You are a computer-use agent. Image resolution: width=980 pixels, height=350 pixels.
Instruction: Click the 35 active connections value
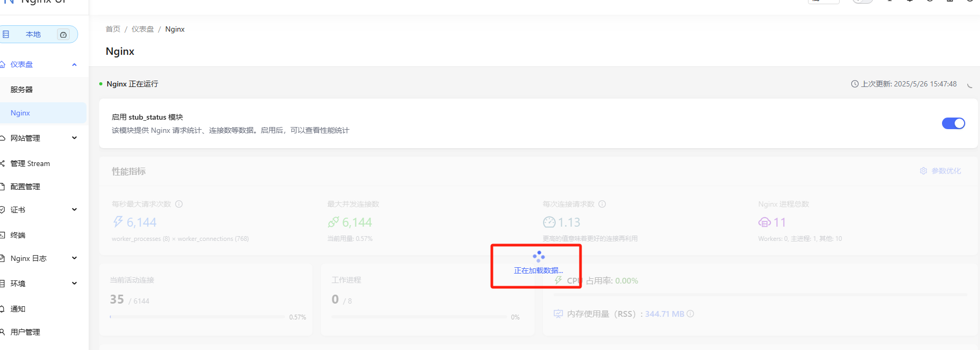click(117, 299)
